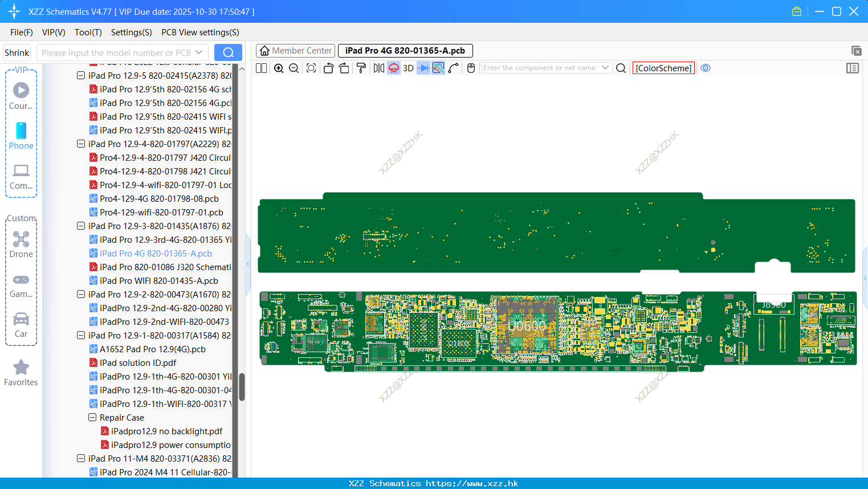Mirror the board with the flip icon
Image resolution: width=868 pixels, height=489 pixels.
tap(378, 68)
